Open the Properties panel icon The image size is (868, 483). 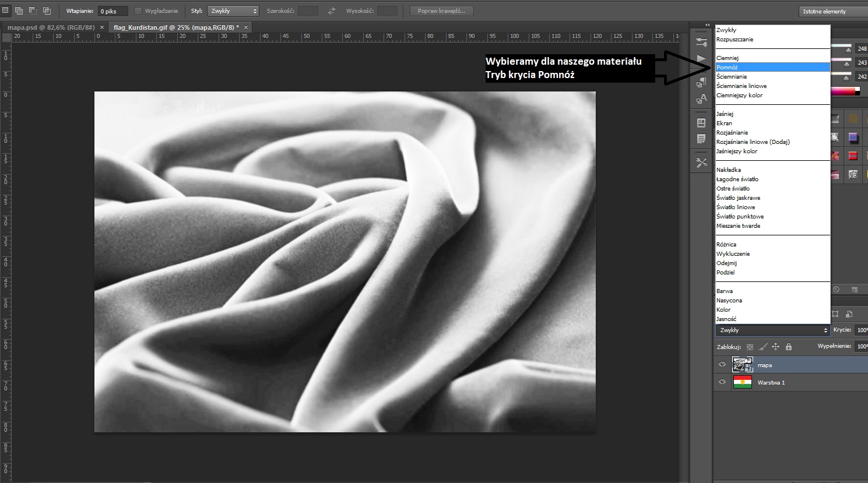point(701,123)
